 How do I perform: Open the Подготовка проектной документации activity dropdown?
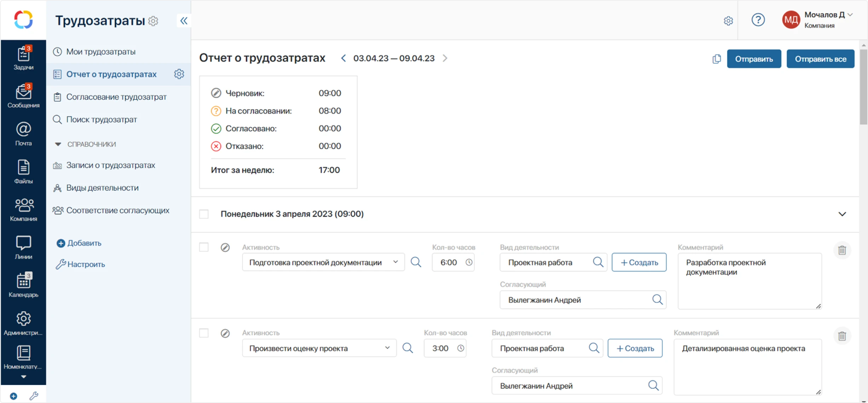pyautogui.click(x=395, y=262)
